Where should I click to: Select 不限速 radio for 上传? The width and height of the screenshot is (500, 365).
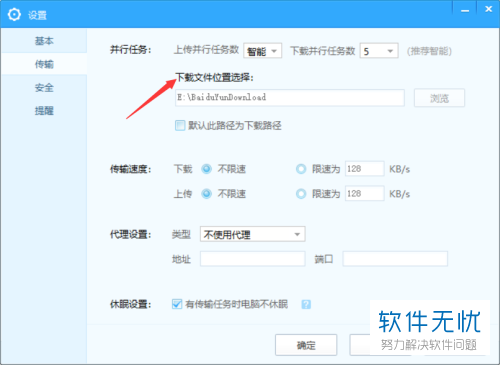tap(207, 194)
